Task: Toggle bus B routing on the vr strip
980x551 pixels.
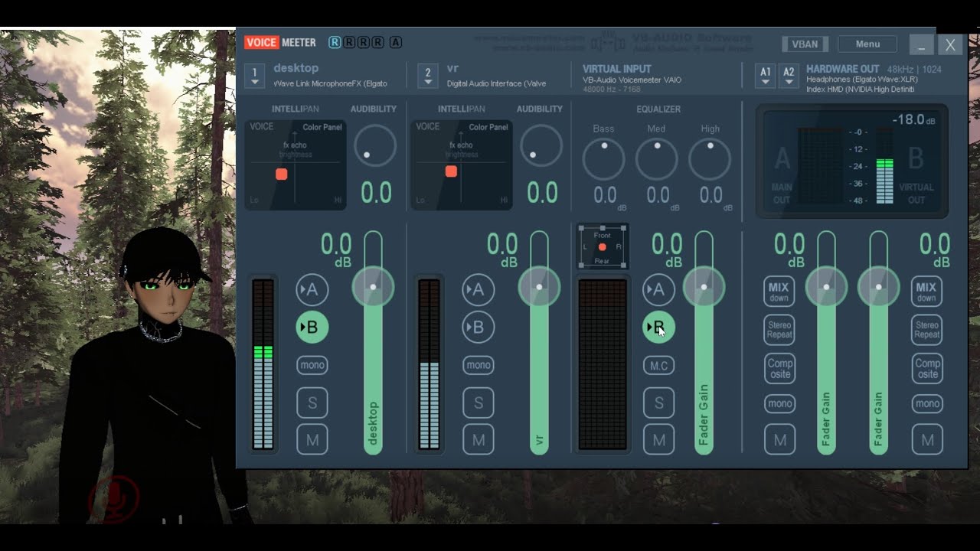Action: [478, 328]
